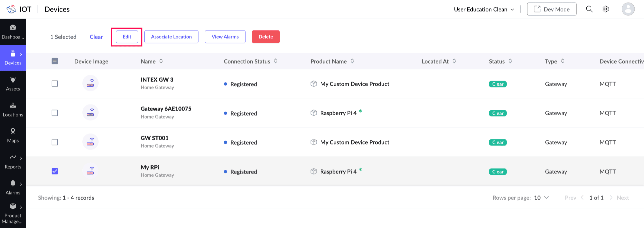Open the Rows per page dropdown
This screenshot has height=228, width=644.
[541, 198]
